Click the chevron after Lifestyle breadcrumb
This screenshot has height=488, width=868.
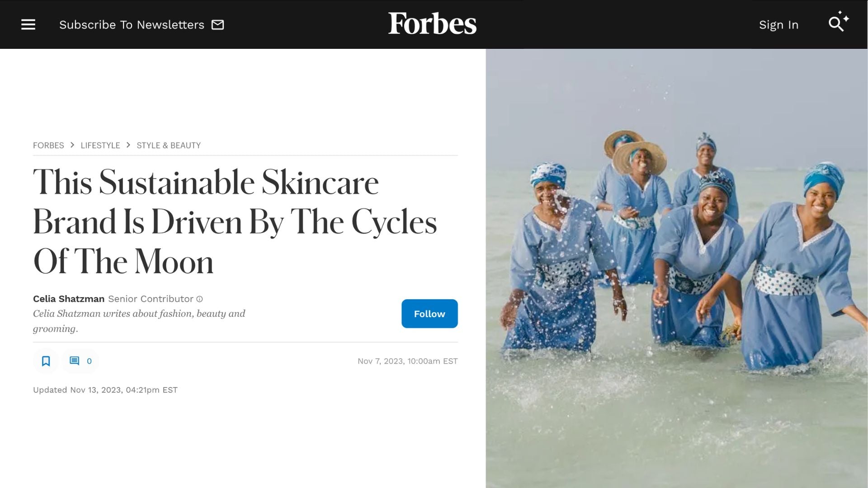(x=128, y=145)
